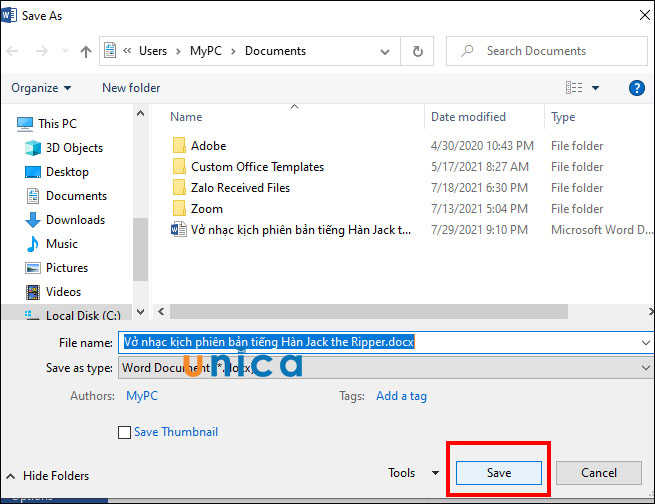Click the 4/30/2020 10:43 PM date cell

click(482, 146)
